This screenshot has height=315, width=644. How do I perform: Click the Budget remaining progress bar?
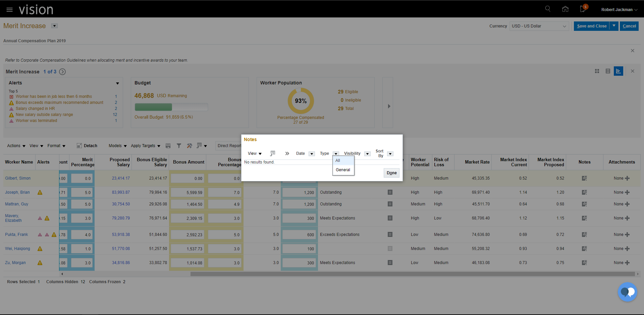(x=171, y=107)
